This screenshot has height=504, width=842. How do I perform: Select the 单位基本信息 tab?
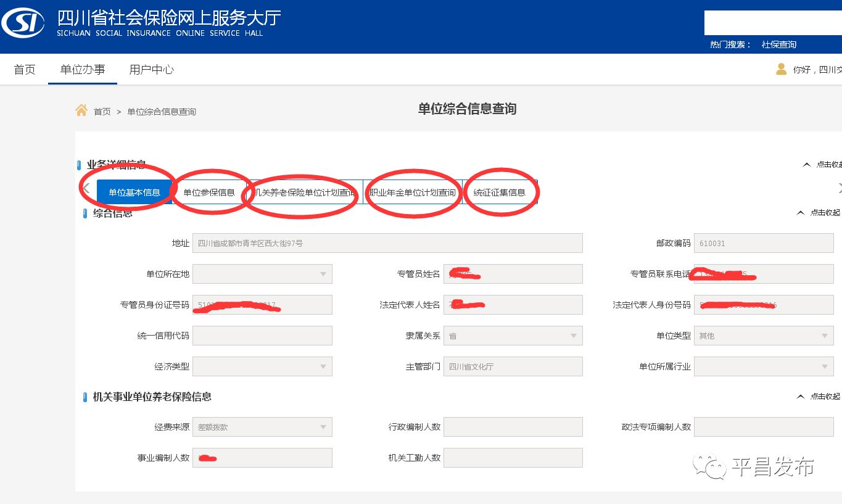(134, 192)
